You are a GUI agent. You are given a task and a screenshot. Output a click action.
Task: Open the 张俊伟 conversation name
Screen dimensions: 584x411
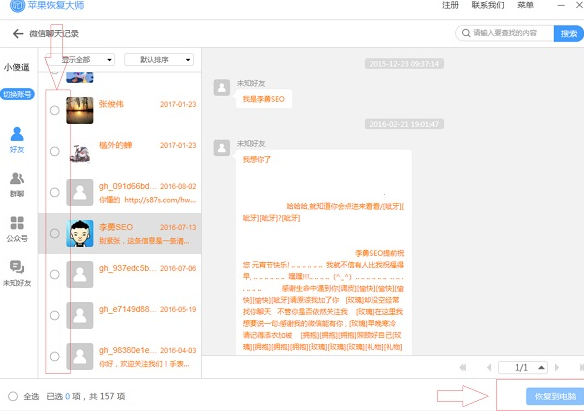111,104
